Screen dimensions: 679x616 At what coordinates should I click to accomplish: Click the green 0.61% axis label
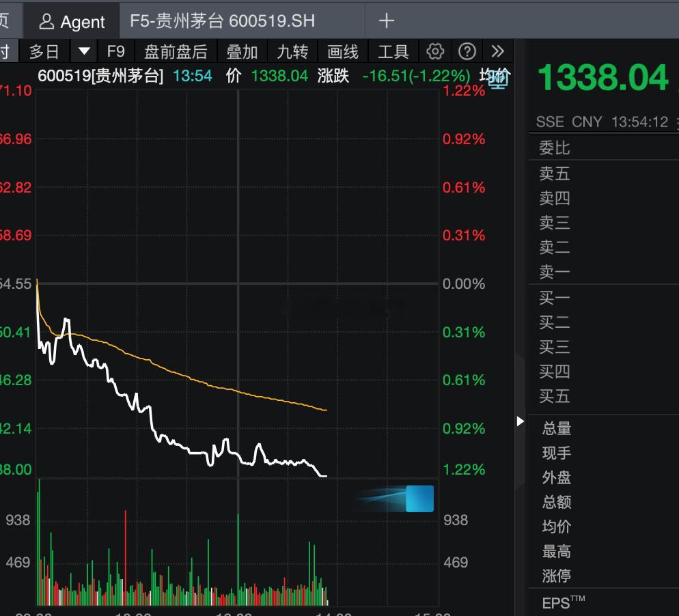click(464, 380)
